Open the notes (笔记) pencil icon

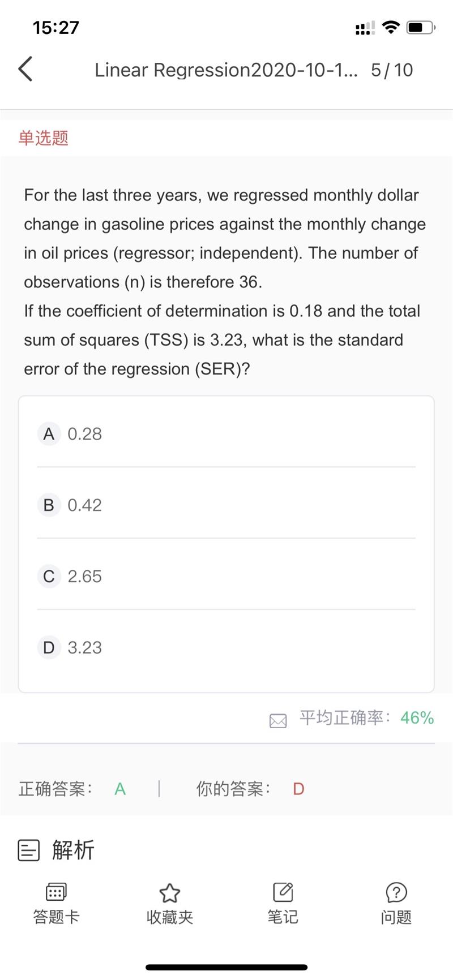tap(283, 892)
